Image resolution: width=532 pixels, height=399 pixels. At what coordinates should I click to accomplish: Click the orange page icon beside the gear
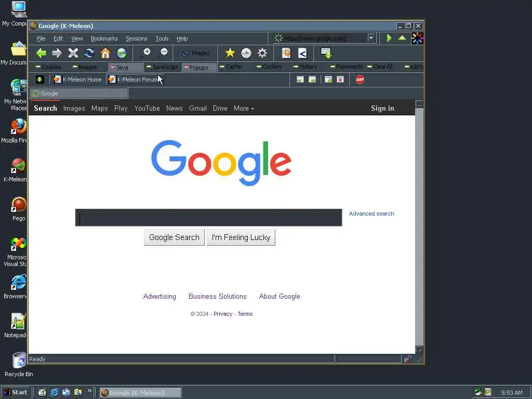pyautogui.click(x=286, y=53)
